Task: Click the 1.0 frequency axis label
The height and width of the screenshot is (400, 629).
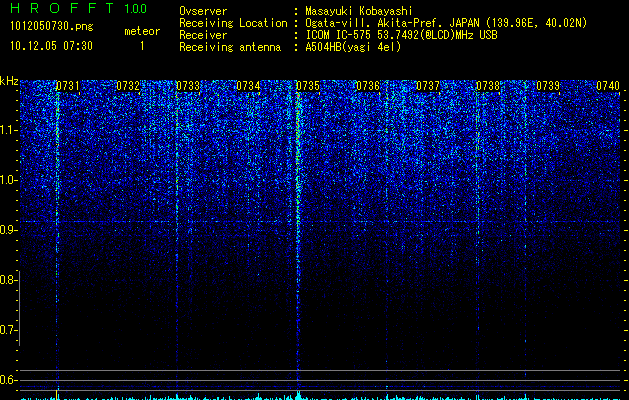Action: coord(9,180)
